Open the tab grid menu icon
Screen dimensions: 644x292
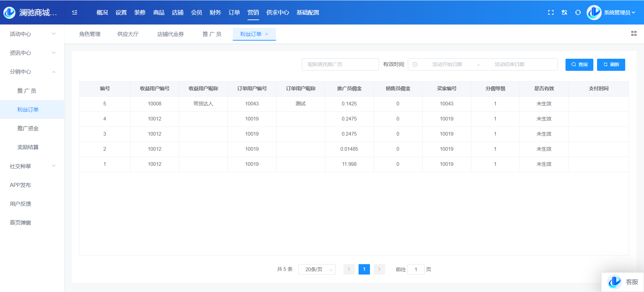click(634, 34)
